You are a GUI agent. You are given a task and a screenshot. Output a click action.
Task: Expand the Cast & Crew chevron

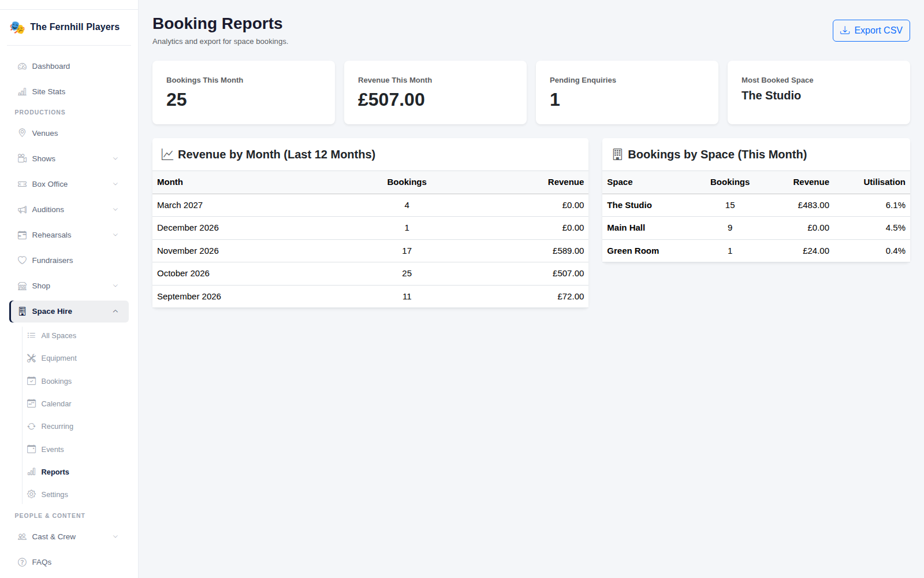coord(115,537)
